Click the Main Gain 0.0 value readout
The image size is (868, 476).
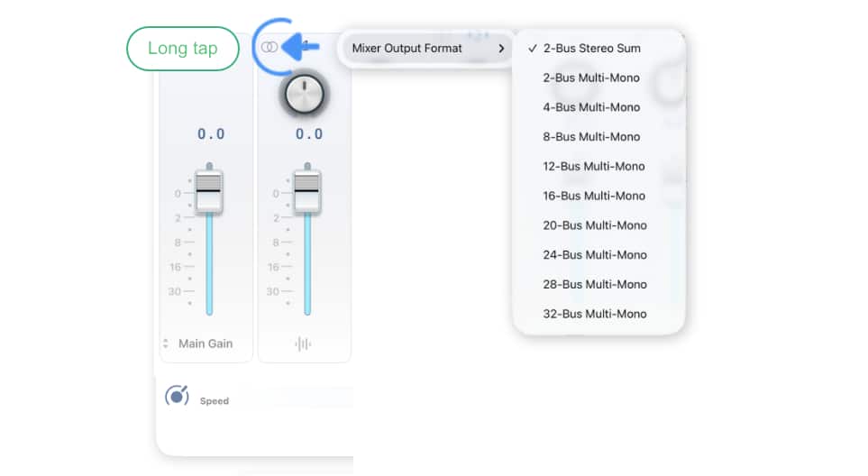[211, 134]
